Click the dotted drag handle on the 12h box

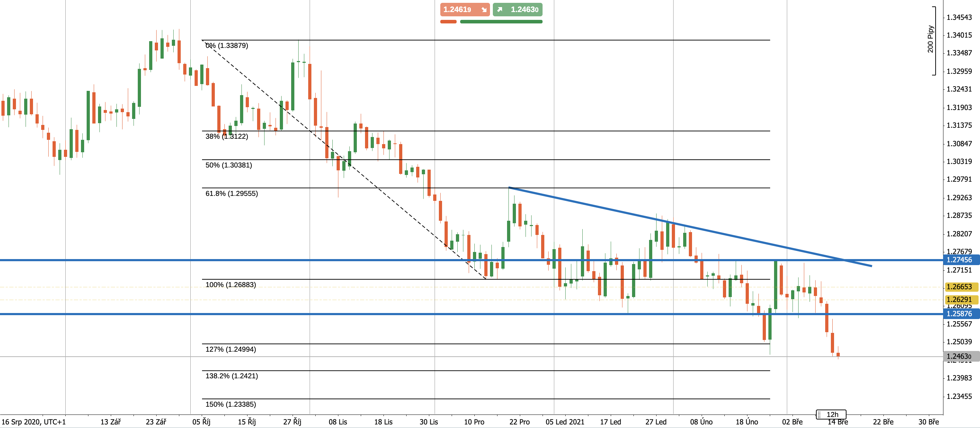coord(819,414)
